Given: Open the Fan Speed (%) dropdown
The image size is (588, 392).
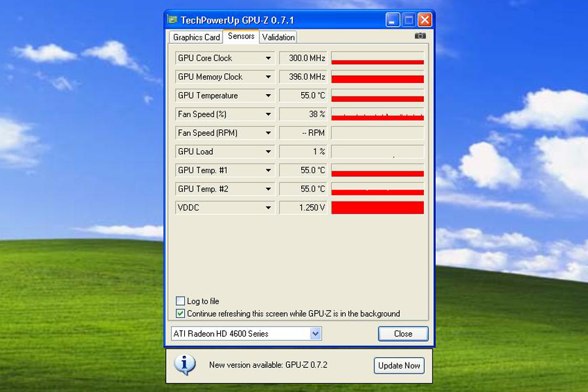Looking at the screenshot, I should [268, 114].
